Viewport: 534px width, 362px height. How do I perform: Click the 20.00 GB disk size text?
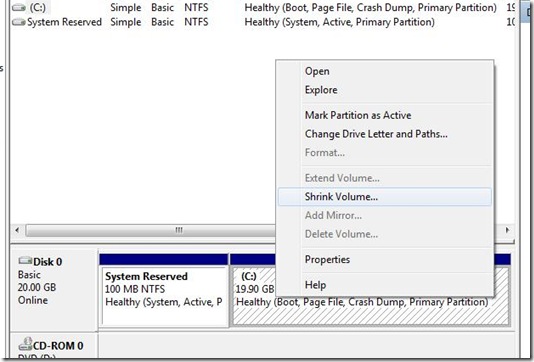(x=37, y=287)
